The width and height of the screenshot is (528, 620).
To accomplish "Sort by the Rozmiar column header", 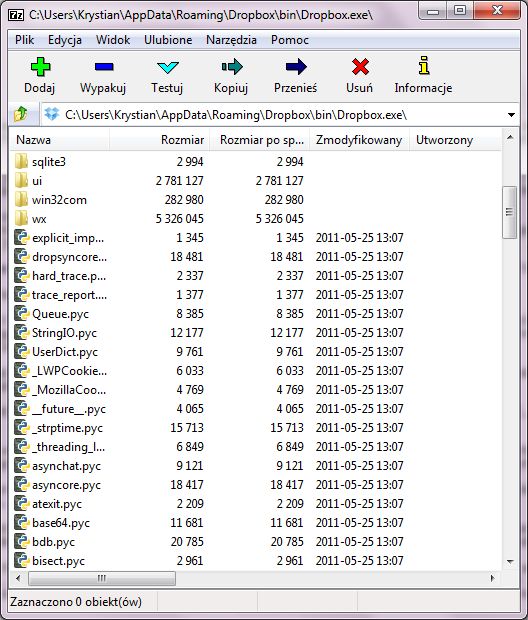I will [159, 140].
